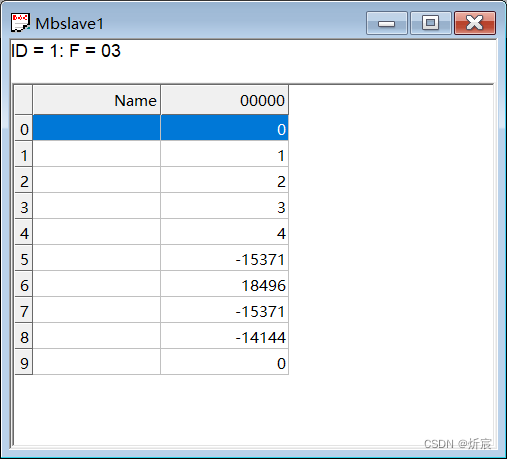Select row header 1

[24, 154]
